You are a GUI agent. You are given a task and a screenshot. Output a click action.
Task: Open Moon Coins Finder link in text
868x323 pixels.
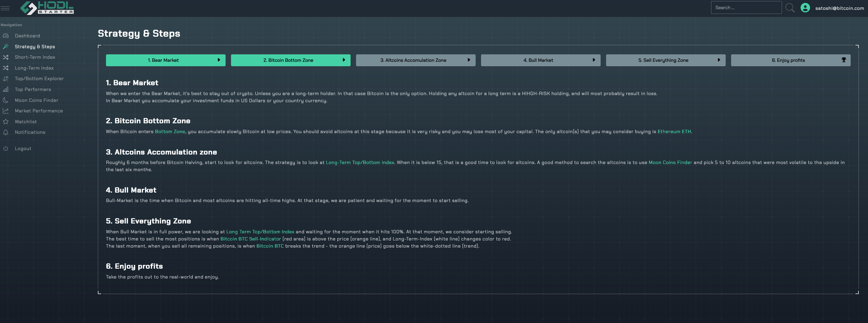tap(670, 162)
